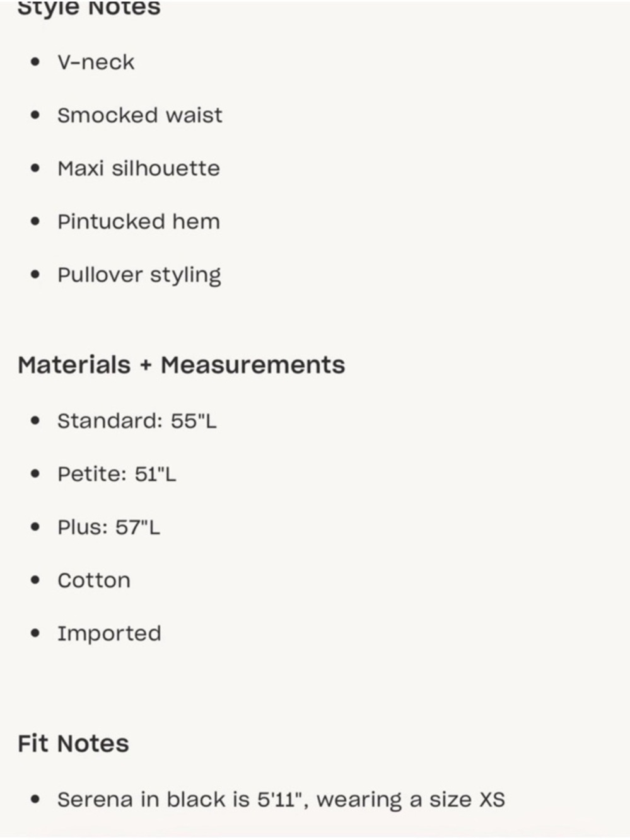Image resolution: width=630 pixels, height=840 pixels.
Task: Click the Maxi silhouette list item
Action: (139, 169)
